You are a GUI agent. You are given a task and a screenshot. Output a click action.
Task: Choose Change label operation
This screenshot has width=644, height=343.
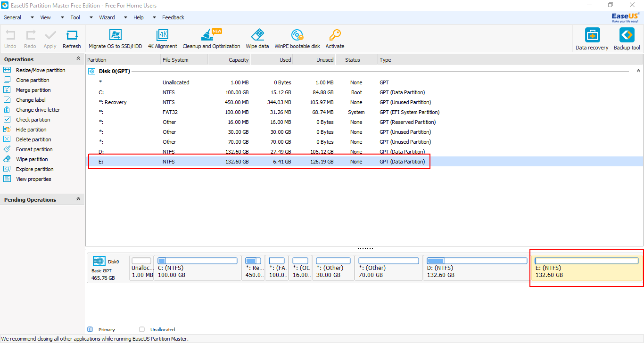(31, 100)
